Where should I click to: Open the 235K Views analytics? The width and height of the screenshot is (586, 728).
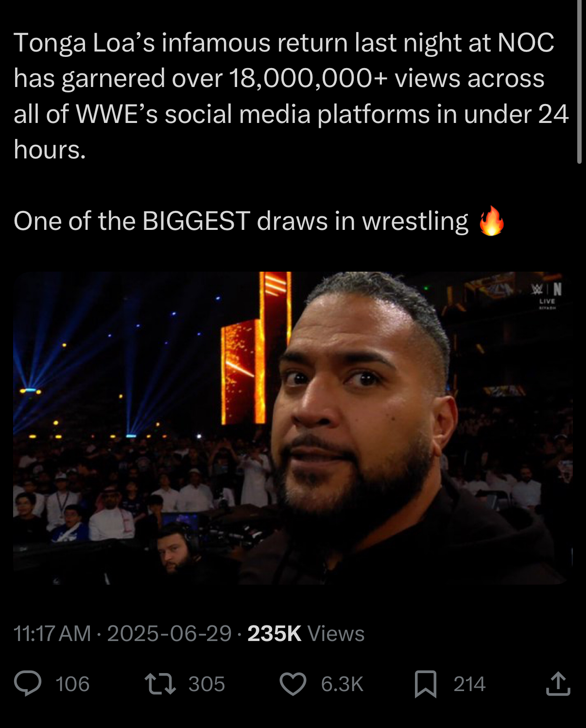click(306, 634)
